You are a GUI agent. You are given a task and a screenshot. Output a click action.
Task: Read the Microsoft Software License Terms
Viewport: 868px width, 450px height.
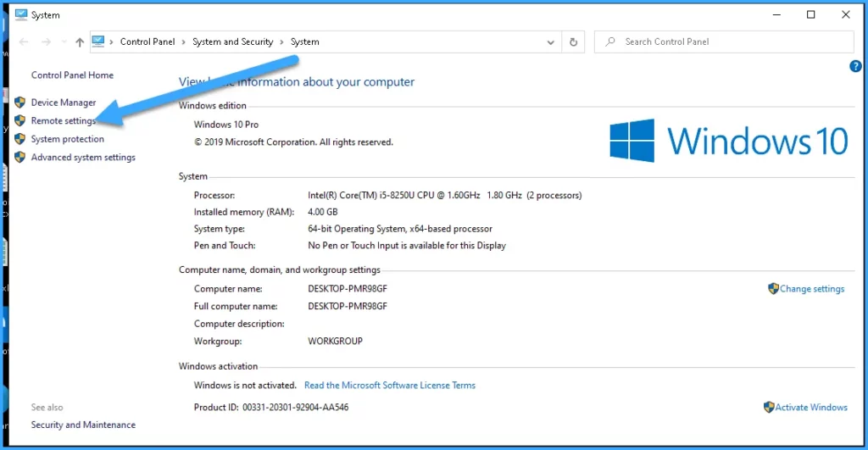(x=389, y=386)
